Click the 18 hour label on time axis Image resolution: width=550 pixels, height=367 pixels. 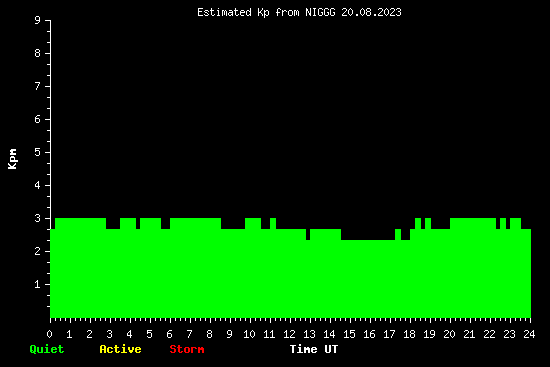click(x=409, y=334)
